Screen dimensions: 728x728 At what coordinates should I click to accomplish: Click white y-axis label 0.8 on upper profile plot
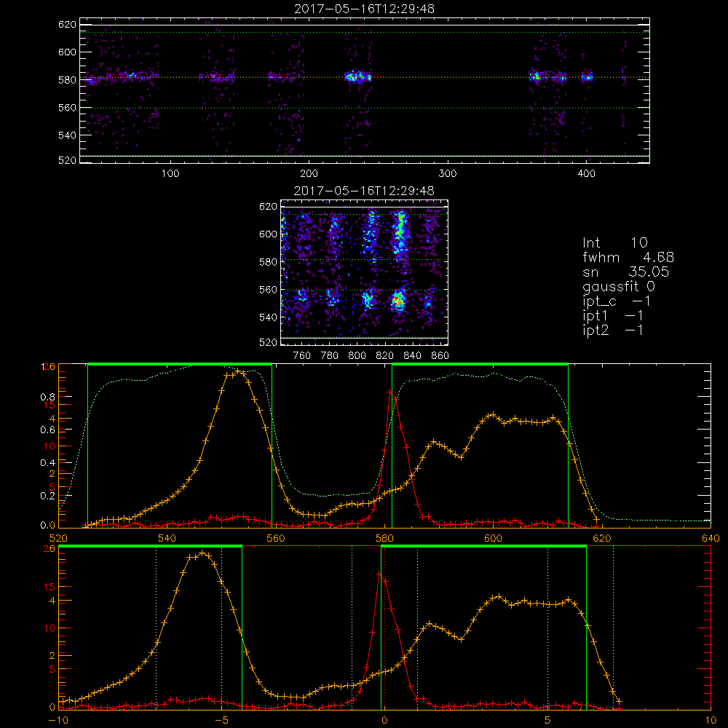coord(48,397)
